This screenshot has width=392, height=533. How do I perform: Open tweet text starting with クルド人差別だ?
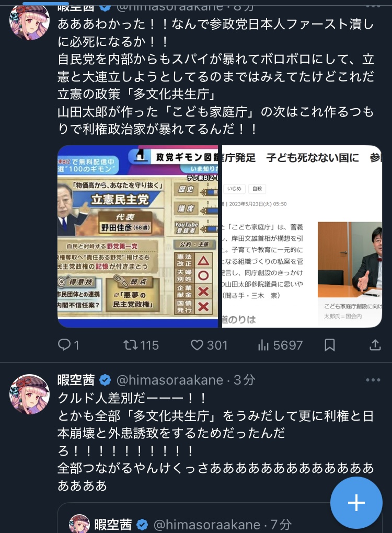215,442
